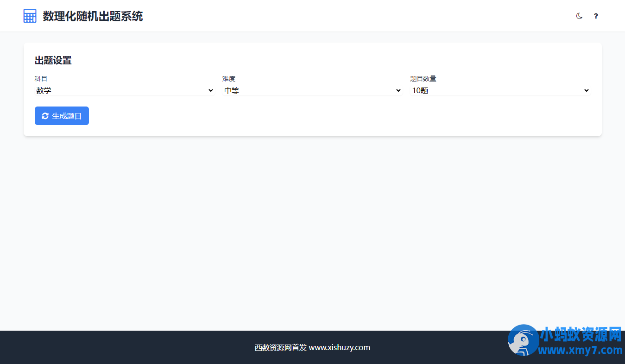The width and height of the screenshot is (625, 364).
Task: Click the refresh icon inside 生成题目 button
Action: point(45,116)
